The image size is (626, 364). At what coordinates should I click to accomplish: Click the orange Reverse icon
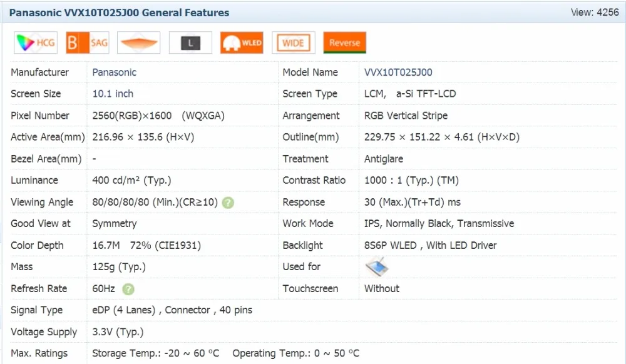tap(344, 43)
